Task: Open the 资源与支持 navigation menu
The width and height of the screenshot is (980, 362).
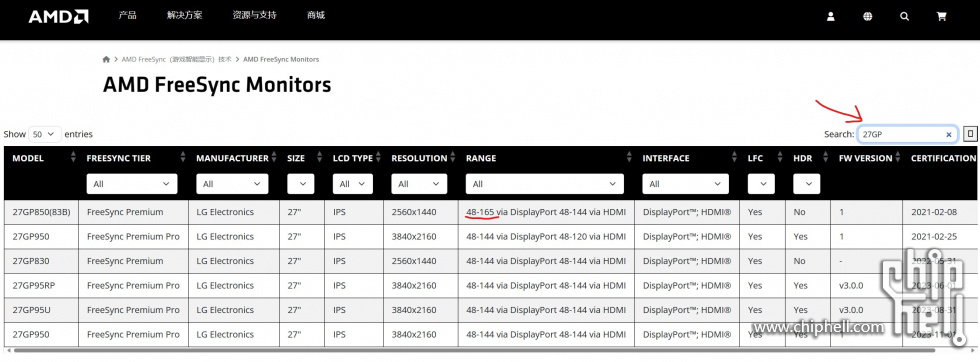Action: click(254, 16)
